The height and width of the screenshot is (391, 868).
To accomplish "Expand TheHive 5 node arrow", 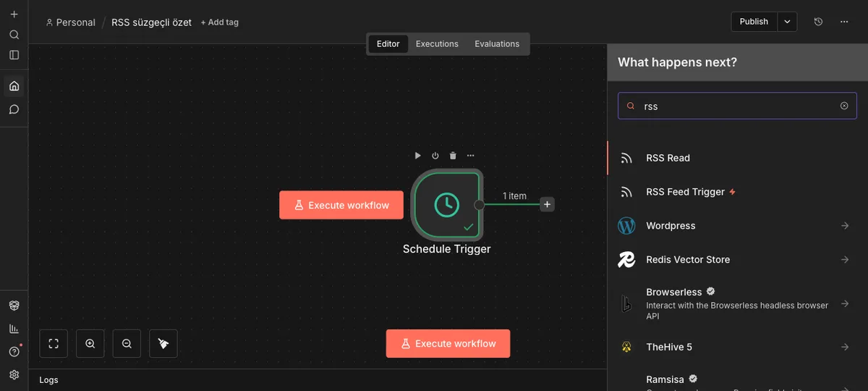I will pyautogui.click(x=845, y=348).
